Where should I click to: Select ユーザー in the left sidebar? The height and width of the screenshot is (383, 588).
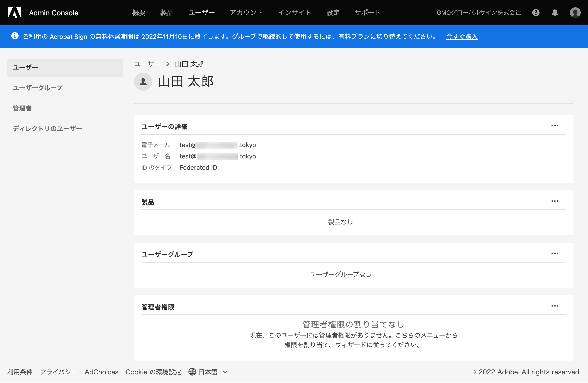coord(65,68)
